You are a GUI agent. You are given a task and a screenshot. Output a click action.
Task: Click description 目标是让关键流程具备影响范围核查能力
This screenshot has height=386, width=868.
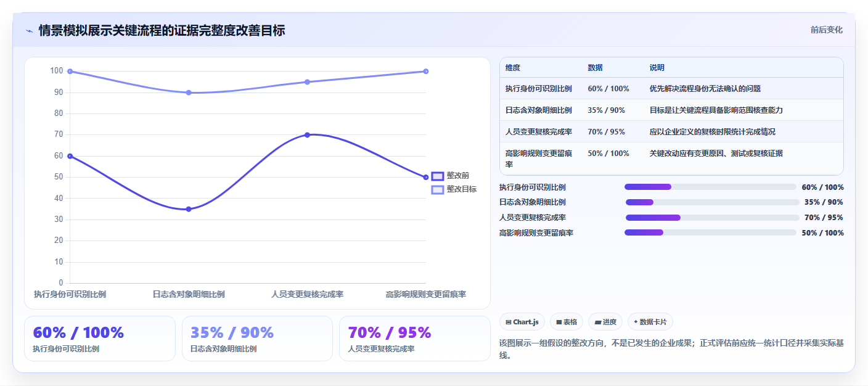click(x=716, y=110)
